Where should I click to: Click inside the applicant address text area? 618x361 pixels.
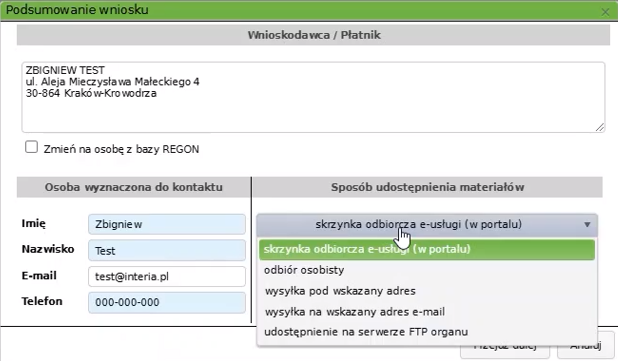click(x=313, y=97)
